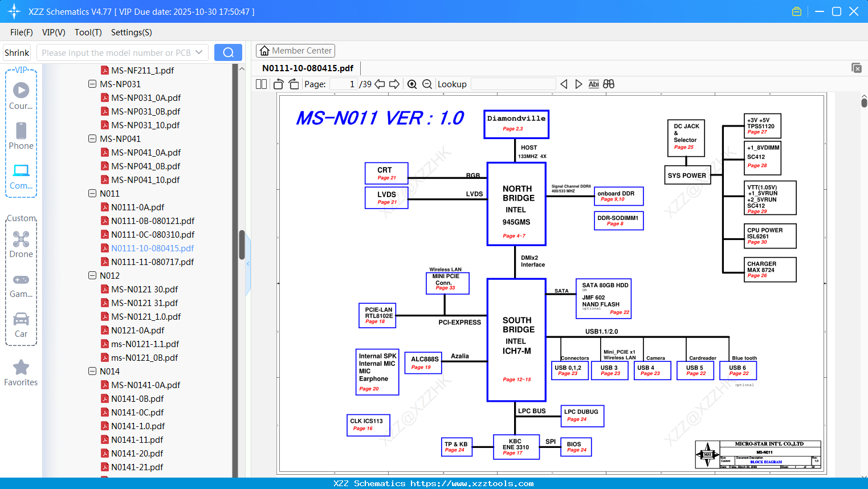The image size is (868, 489).
Task: Open MS-NP041_0A.pdf
Action: coord(146,152)
